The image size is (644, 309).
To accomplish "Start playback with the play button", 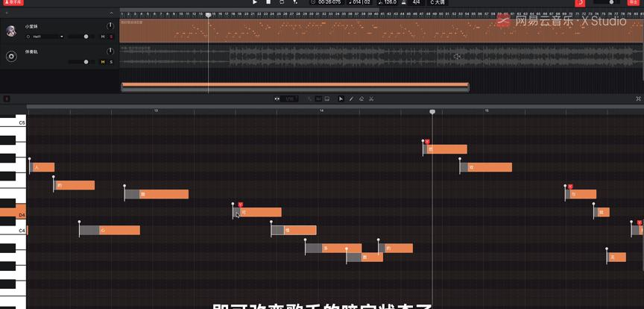I will [255, 2].
